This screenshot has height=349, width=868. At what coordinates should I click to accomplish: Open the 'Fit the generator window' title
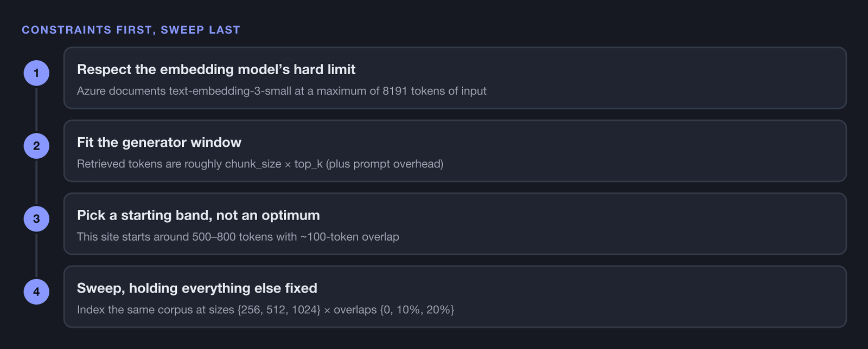[x=159, y=143]
